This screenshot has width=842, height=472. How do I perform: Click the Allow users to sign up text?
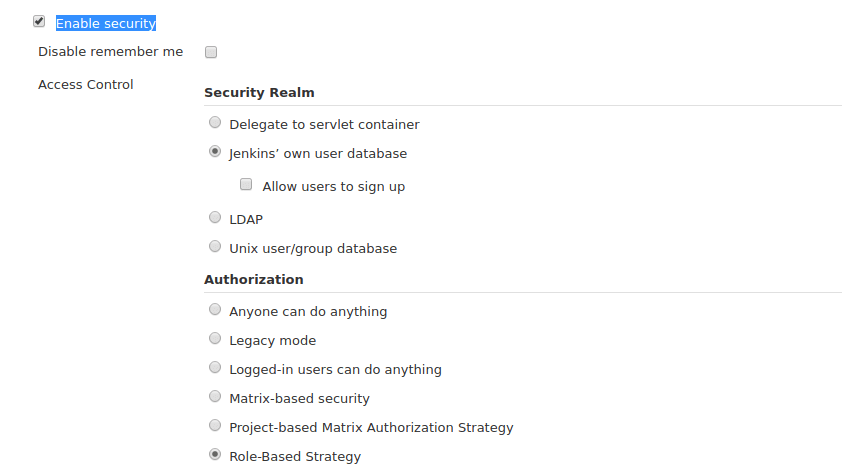pos(333,186)
